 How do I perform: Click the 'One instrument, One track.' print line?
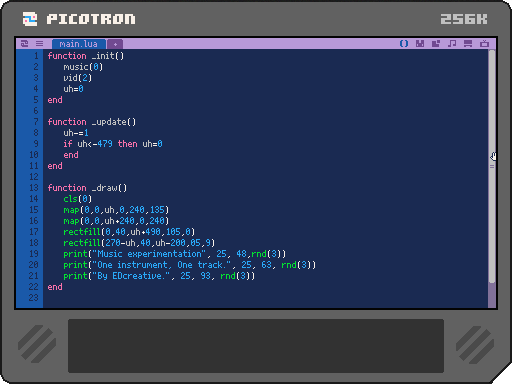(x=190, y=265)
